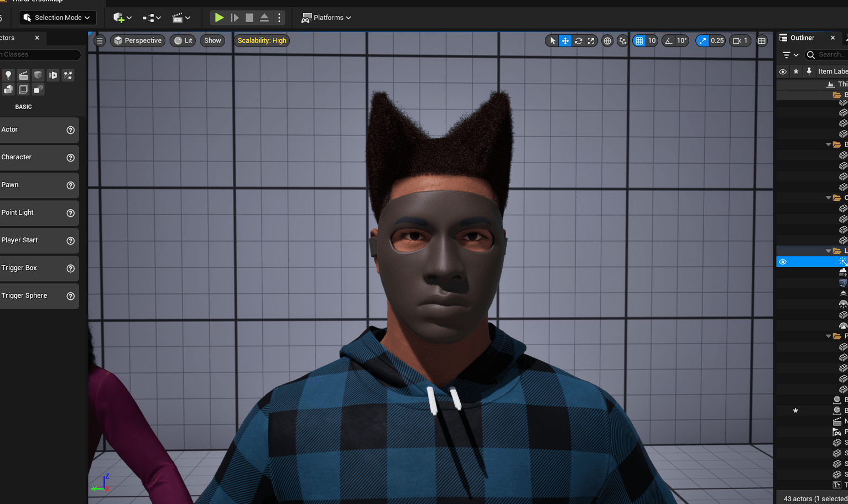The width and height of the screenshot is (848, 504).
Task: Open help for Character
Action: (x=70, y=158)
